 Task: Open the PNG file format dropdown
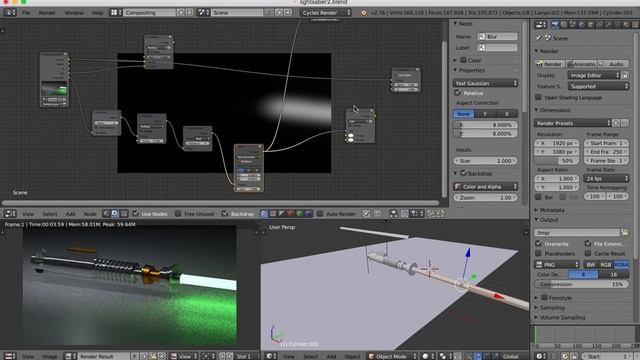[x=557, y=264]
